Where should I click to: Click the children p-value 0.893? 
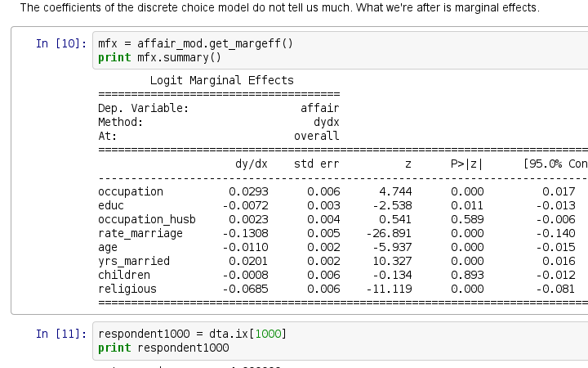(467, 275)
